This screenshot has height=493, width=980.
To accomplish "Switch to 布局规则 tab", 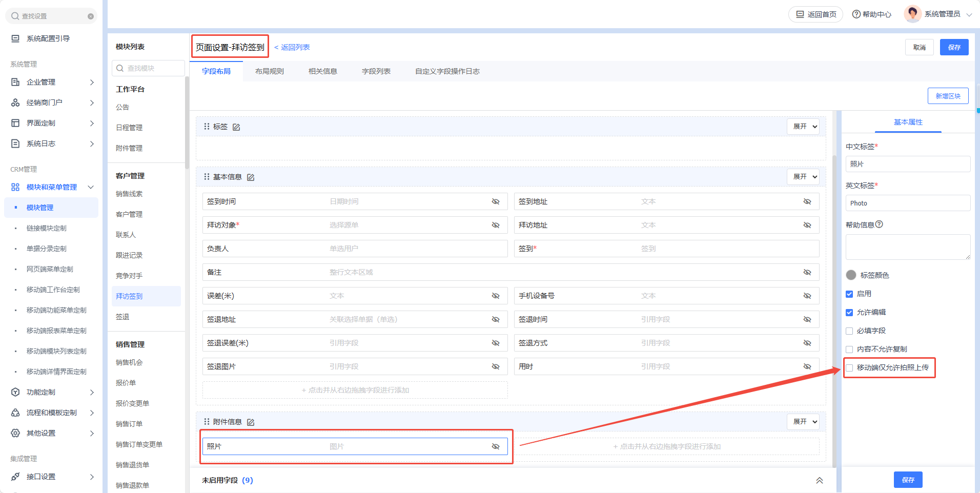I will coord(269,71).
